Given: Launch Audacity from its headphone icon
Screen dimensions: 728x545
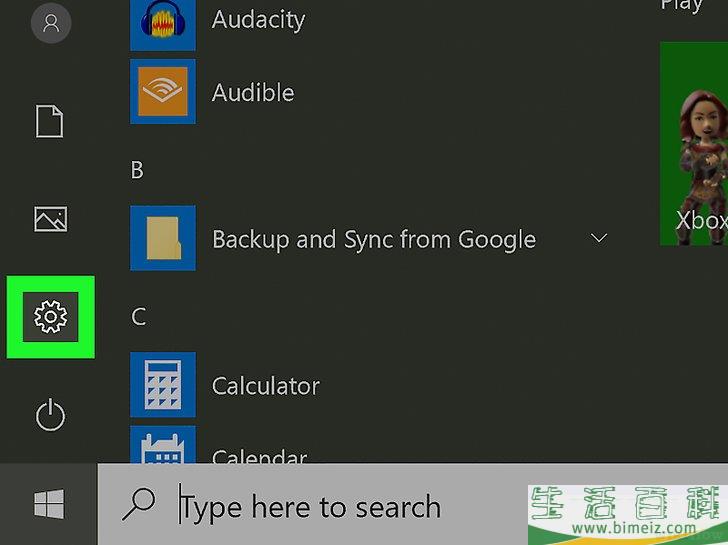Looking at the screenshot, I should [x=163, y=24].
